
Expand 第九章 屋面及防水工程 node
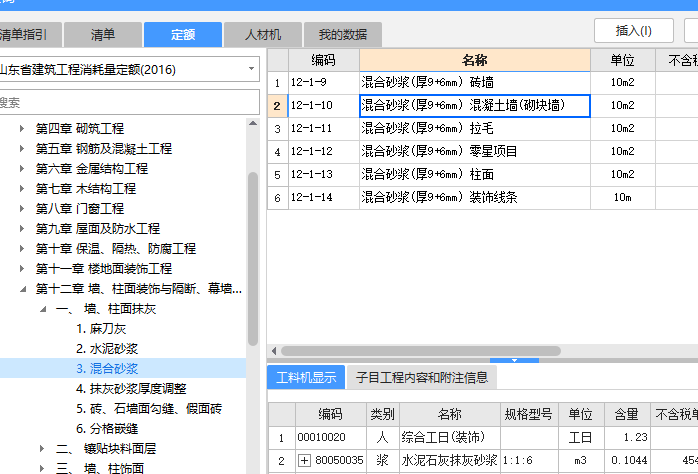click(22, 229)
